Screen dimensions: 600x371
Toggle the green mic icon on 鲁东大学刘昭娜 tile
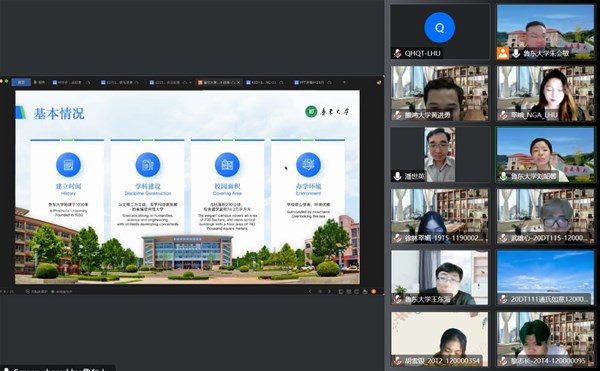(504, 176)
